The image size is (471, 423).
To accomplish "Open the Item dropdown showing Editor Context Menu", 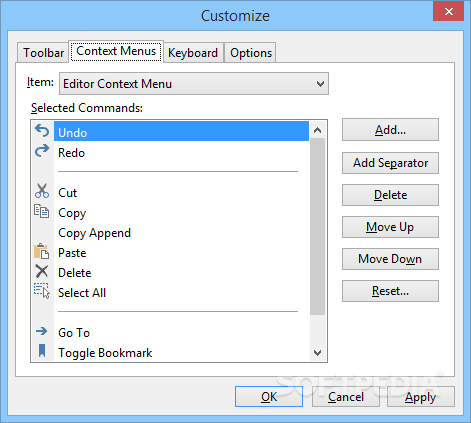I will [194, 84].
